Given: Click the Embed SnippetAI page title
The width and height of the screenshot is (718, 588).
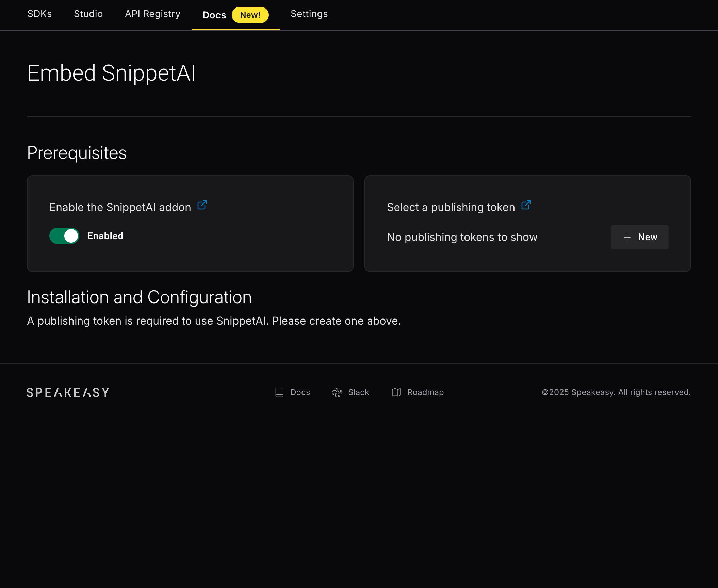Looking at the screenshot, I should pyautogui.click(x=112, y=72).
